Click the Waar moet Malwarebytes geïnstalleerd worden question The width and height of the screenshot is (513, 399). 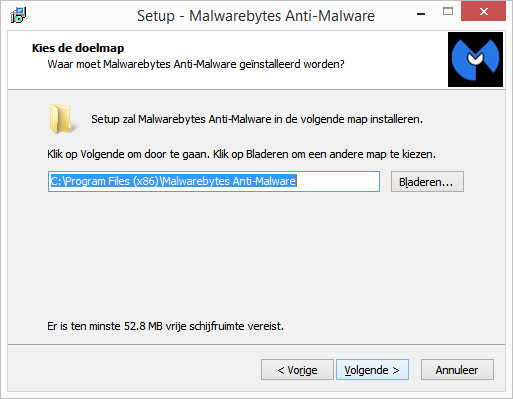[196, 64]
